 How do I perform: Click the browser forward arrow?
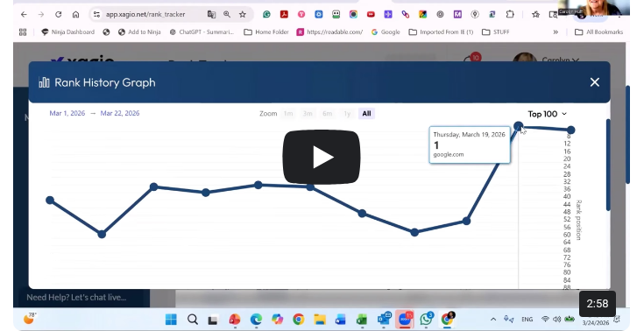[x=41, y=14]
